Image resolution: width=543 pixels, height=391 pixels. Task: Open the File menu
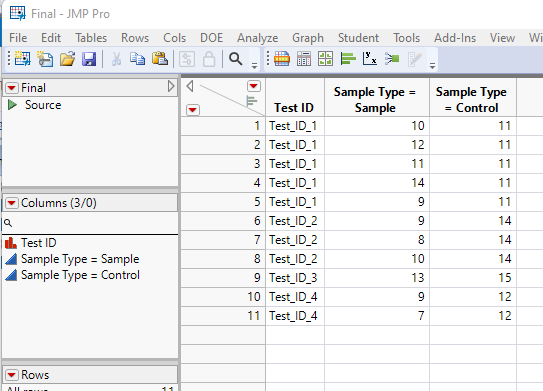[18, 38]
